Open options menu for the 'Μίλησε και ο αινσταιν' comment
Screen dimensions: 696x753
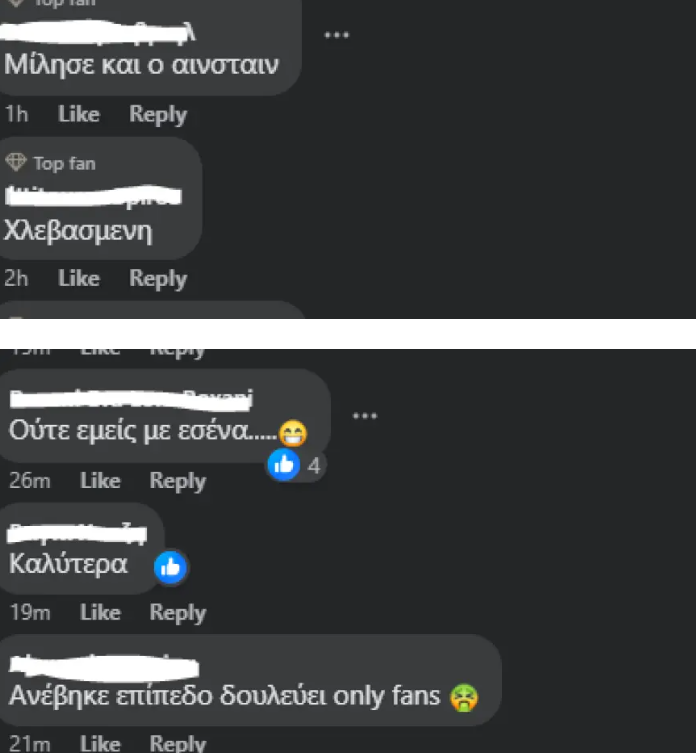coord(337,35)
